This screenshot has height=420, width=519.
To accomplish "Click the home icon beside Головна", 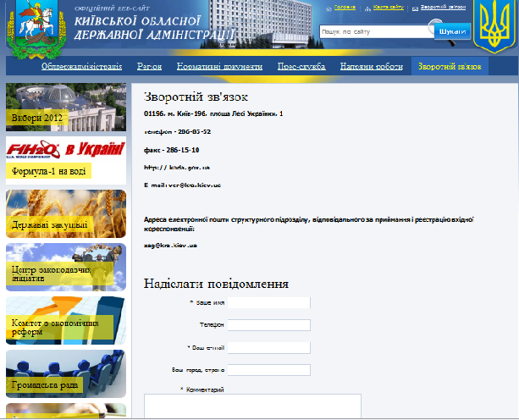I will (328, 8).
